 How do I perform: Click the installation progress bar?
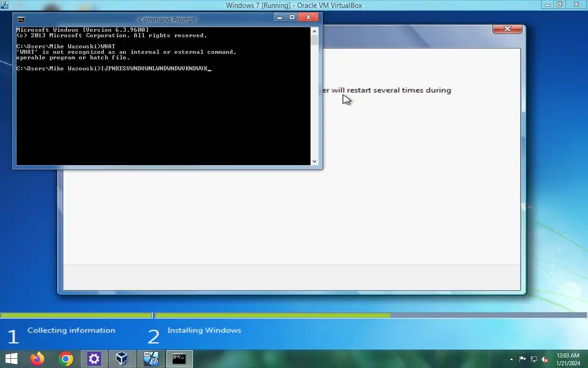click(294, 315)
